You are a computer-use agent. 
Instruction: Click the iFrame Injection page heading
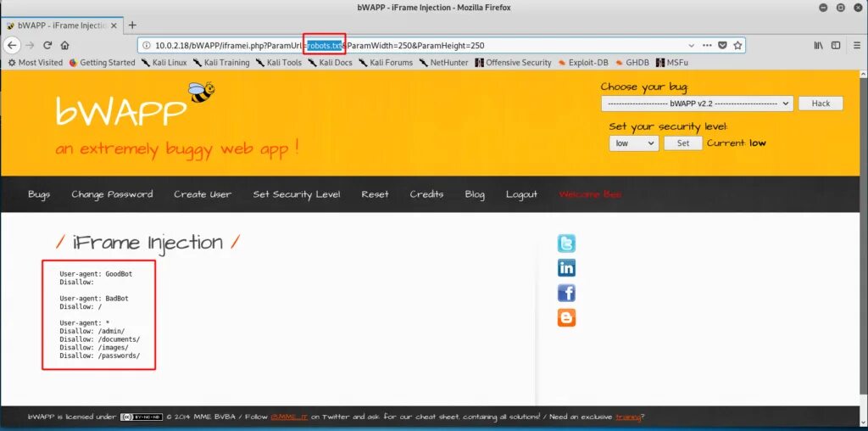(x=148, y=243)
